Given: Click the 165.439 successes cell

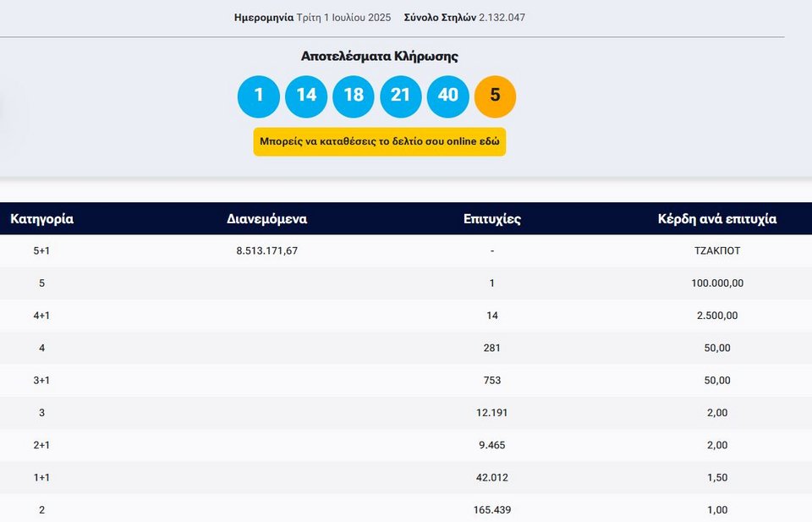Looking at the screenshot, I should pos(492,510).
